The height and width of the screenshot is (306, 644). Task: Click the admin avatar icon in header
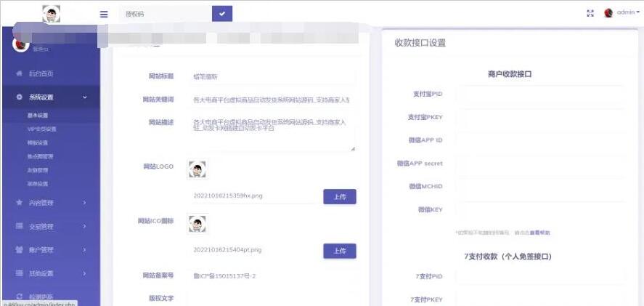pos(608,13)
